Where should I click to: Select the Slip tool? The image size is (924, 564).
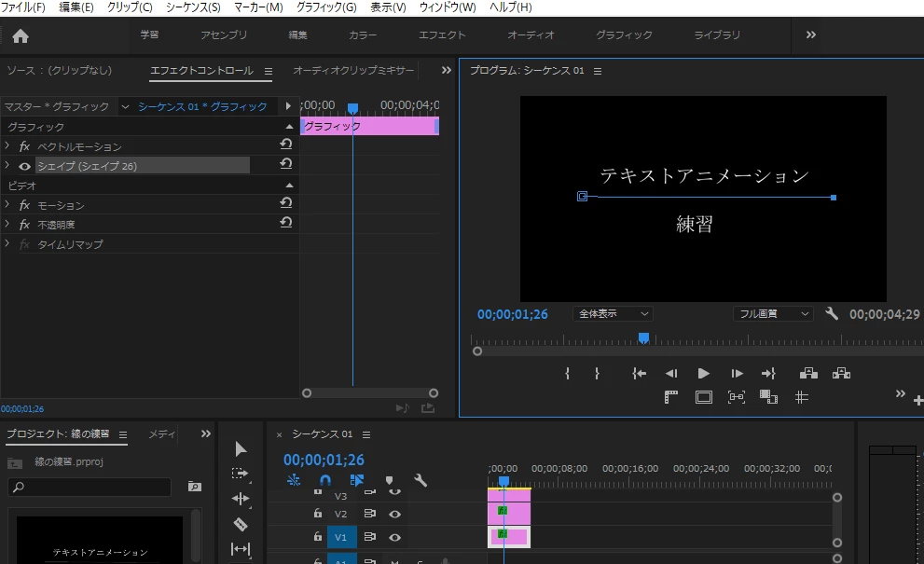[241, 549]
